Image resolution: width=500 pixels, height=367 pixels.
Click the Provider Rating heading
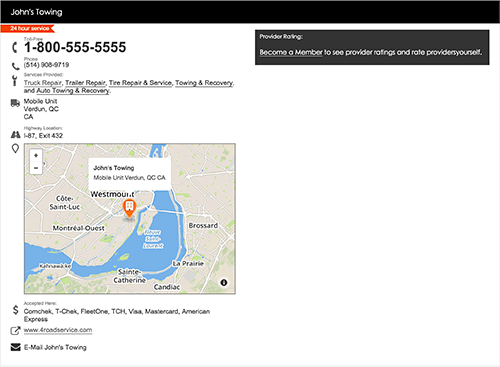(281, 37)
